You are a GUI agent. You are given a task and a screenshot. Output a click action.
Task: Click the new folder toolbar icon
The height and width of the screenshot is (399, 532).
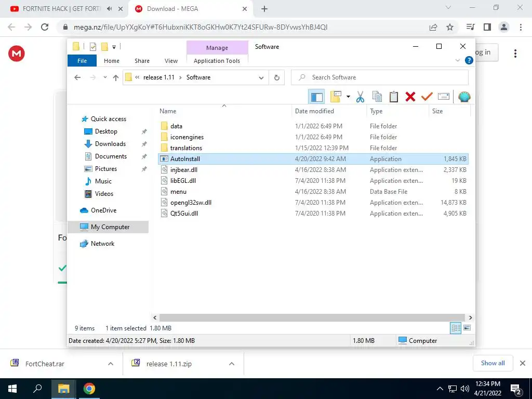pos(336,97)
